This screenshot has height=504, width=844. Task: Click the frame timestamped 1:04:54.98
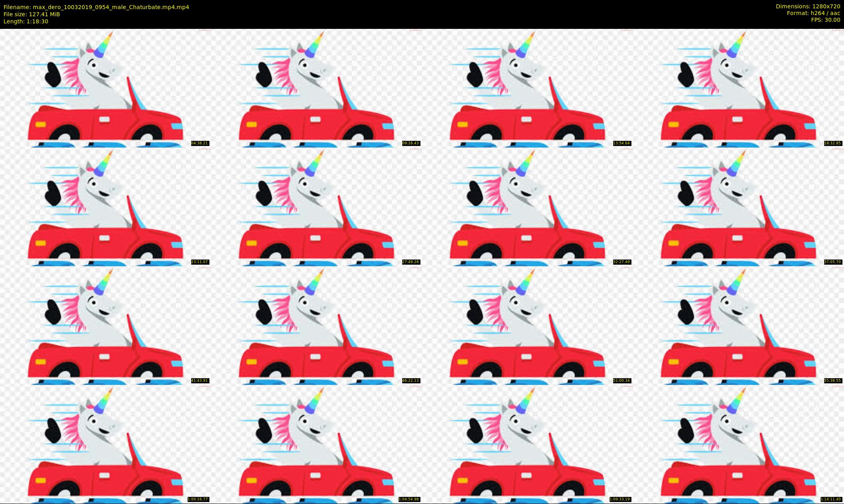(x=316, y=444)
